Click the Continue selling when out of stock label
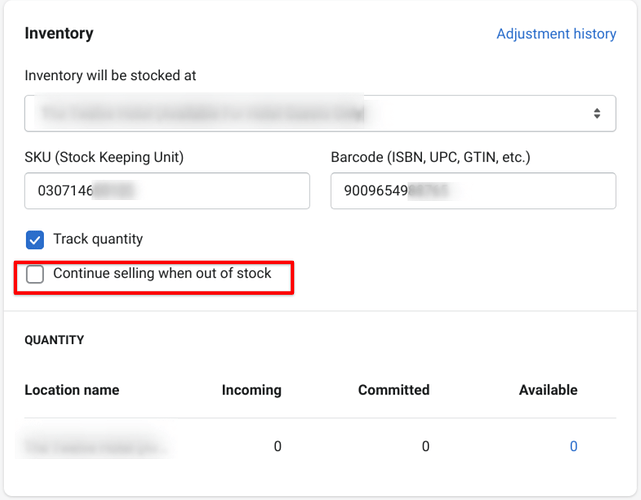Screen dimensions: 641x500 click(162, 273)
